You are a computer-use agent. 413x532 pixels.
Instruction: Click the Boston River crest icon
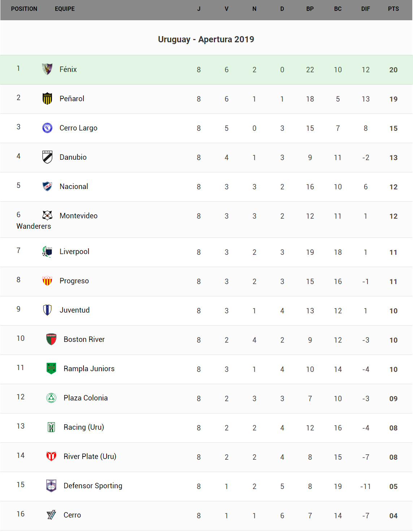tap(51, 339)
